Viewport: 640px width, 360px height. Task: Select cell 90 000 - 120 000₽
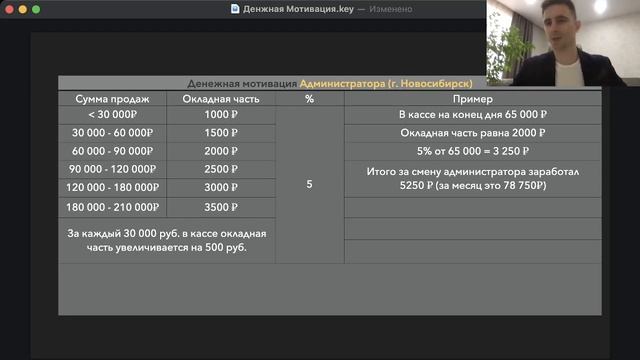click(x=112, y=169)
